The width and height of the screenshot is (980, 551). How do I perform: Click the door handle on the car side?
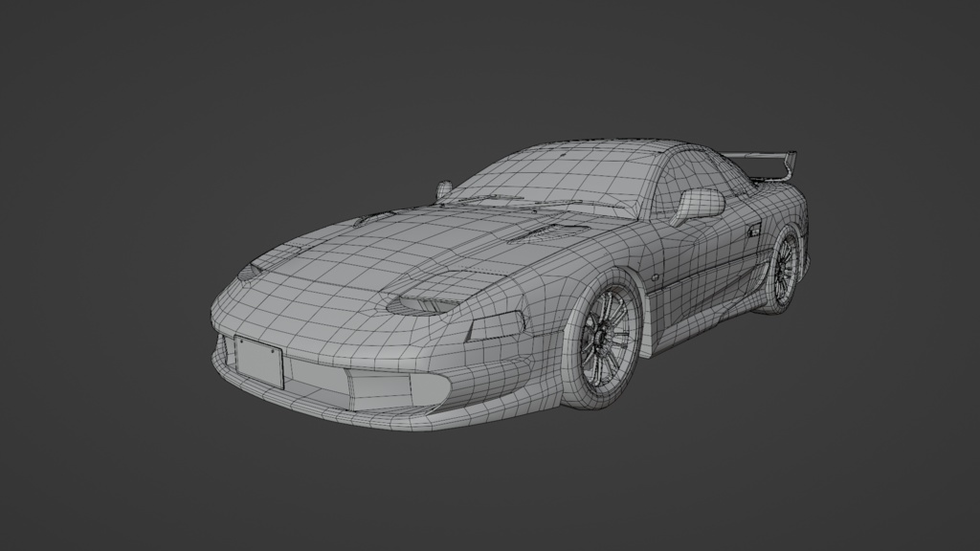[x=753, y=230]
